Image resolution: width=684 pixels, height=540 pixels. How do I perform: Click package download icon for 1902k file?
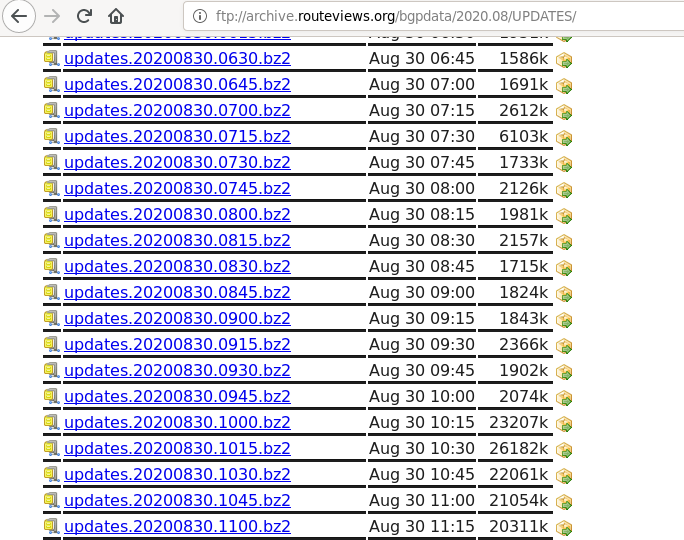564,372
